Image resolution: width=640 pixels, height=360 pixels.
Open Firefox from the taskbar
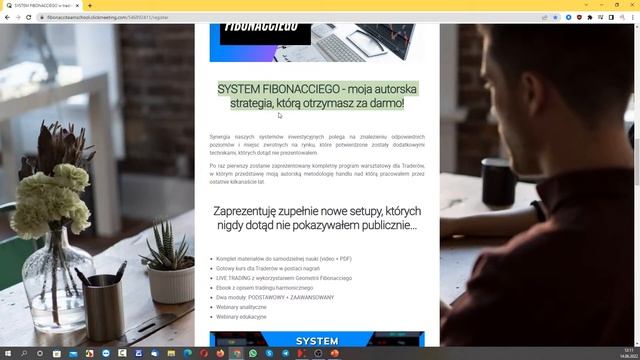tap(220, 353)
